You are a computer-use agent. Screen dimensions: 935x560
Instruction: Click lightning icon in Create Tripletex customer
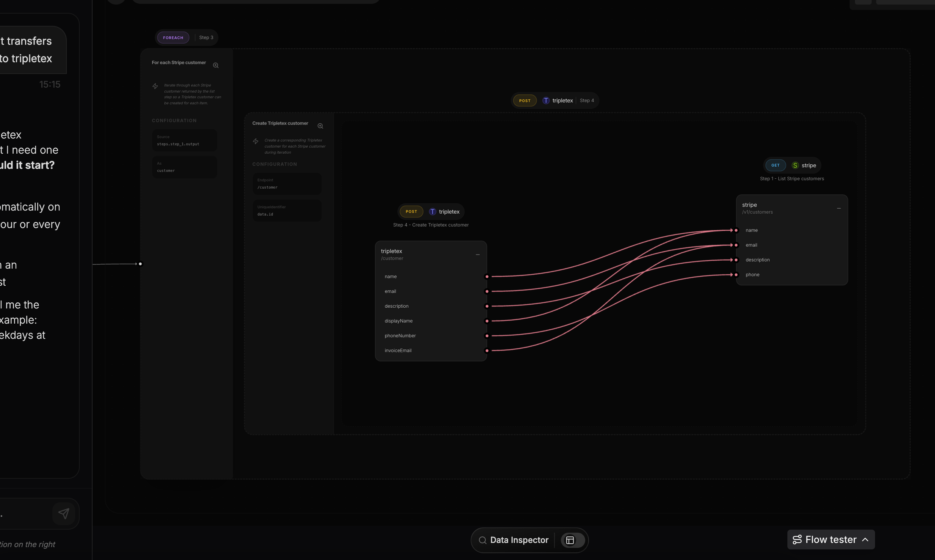tap(256, 142)
